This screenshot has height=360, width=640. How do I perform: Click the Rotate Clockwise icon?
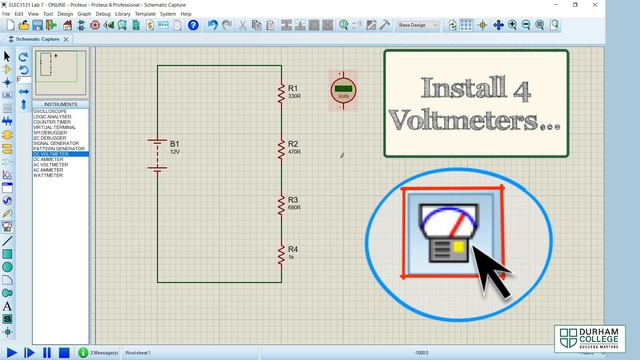(23, 57)
